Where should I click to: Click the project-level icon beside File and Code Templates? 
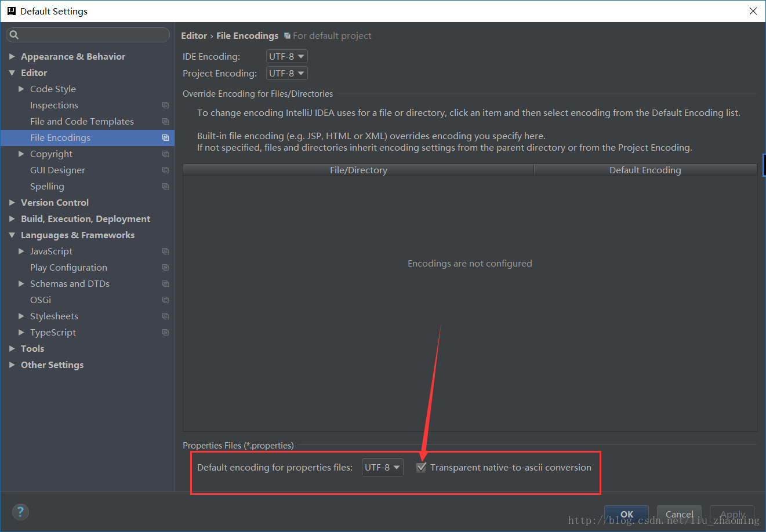(165, 121)
